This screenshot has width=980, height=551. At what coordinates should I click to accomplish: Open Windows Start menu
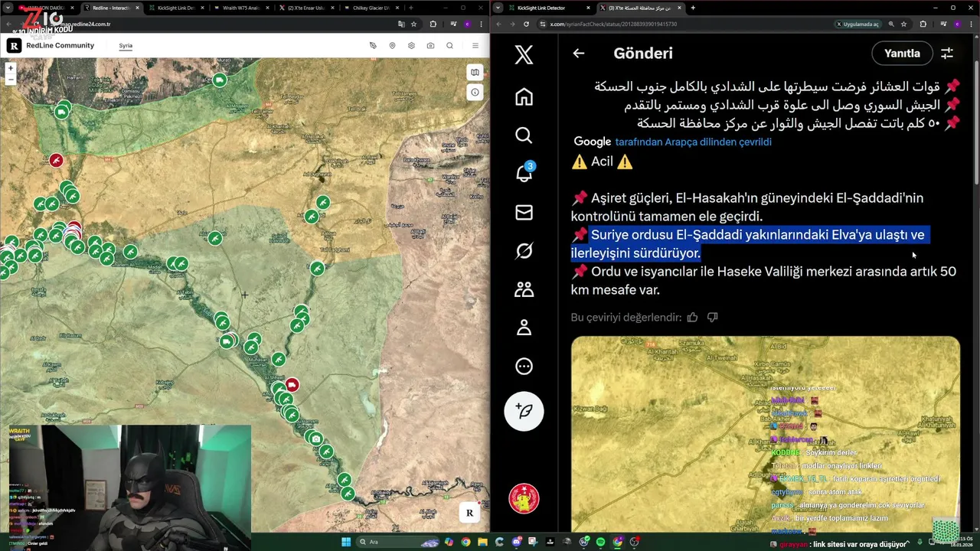coord(345,542)
